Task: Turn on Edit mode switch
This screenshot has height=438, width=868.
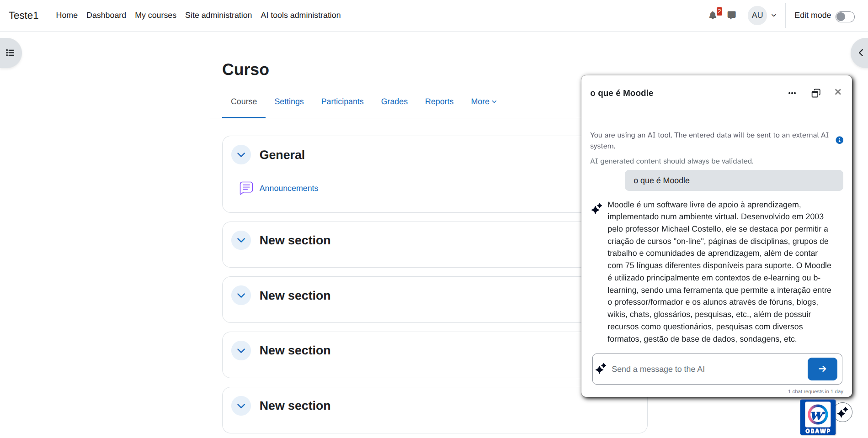Action: [x=845, y=16]
